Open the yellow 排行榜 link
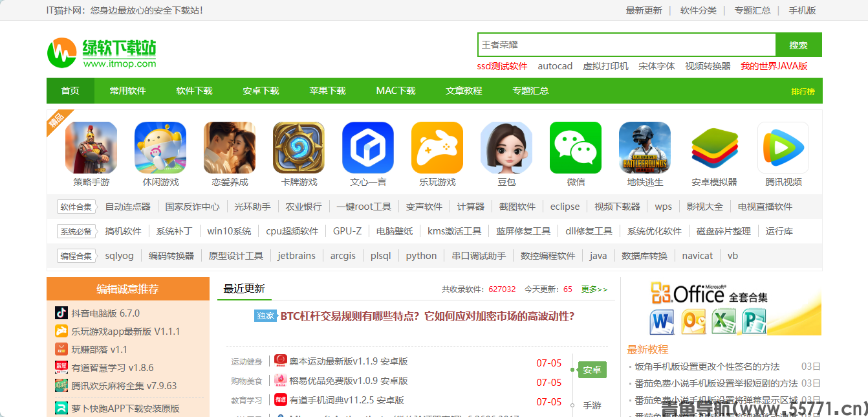Screen dimensions: 868x417 click(x=803, y=91)
